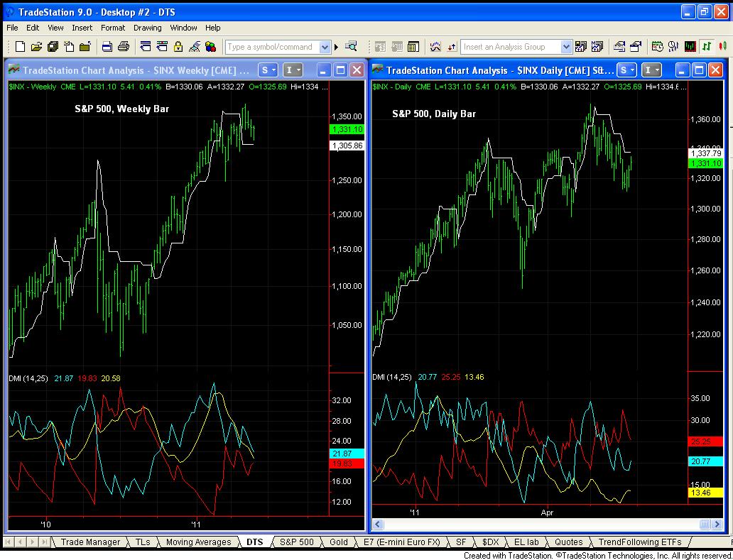This screenshot has width=733, height=560.
Task: Click the wavy line analysis icon
Action: pos(435,46)
